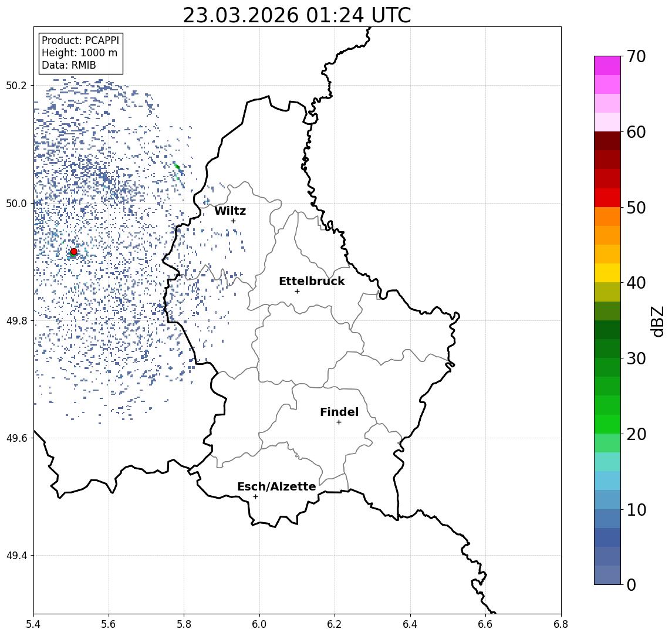Image resolution: width=672 pixels, height=636 pixels.
Task: Click the colorbar tick label 60
Action: coord(636,132)
